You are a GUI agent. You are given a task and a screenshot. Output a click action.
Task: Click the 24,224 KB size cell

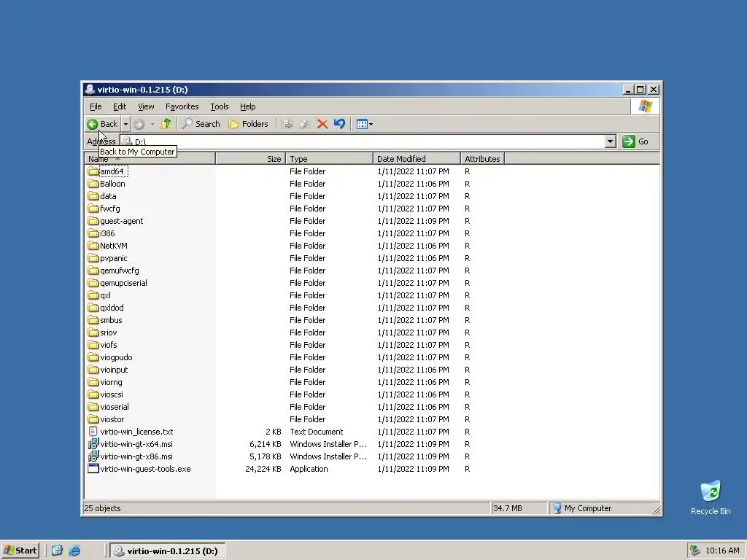(x=263, y=469)
